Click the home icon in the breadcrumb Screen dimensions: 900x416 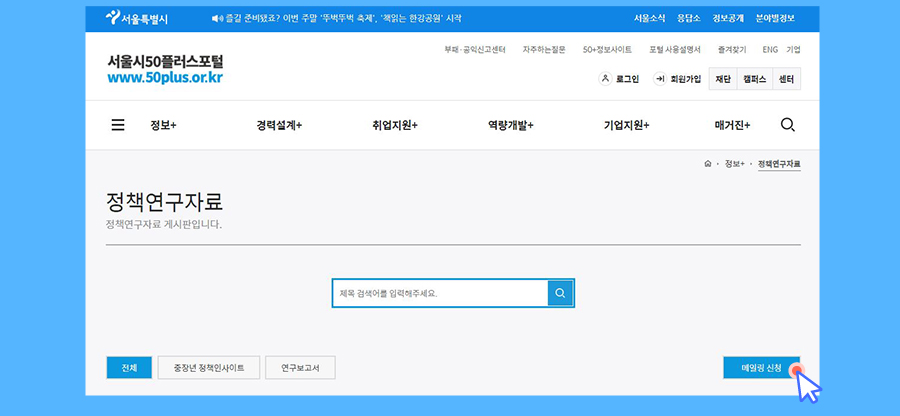point(708,164)
